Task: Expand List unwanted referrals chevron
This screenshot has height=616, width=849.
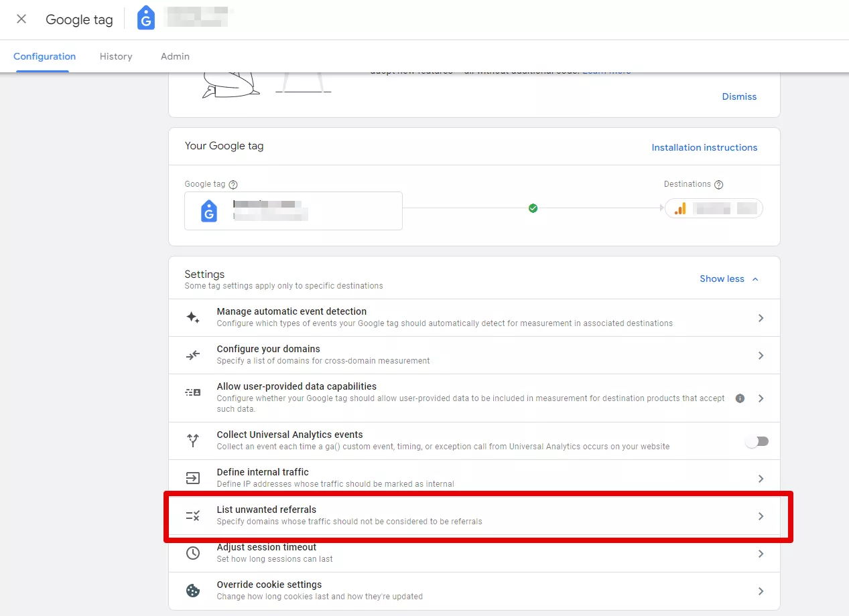Action: [761, 516]
